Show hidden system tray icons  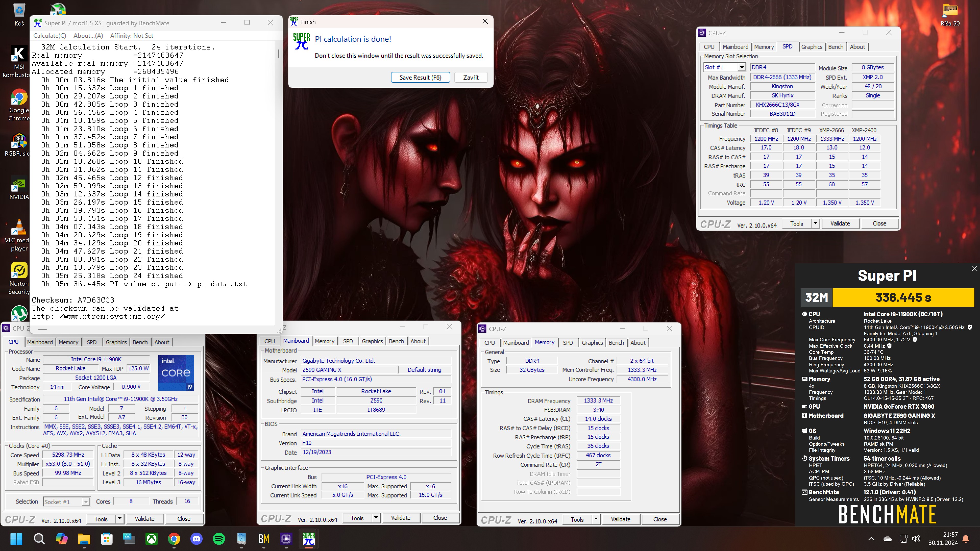click(871, 539)
